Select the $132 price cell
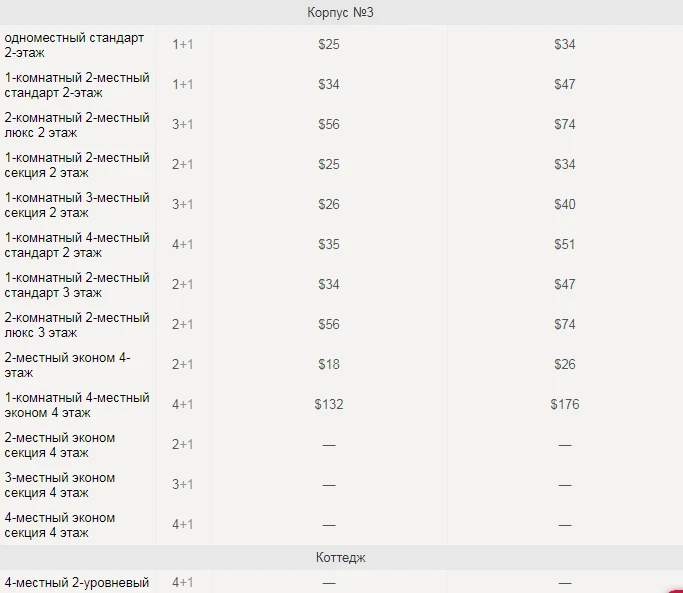The image size is (683, 593). [x=328, y=404]
